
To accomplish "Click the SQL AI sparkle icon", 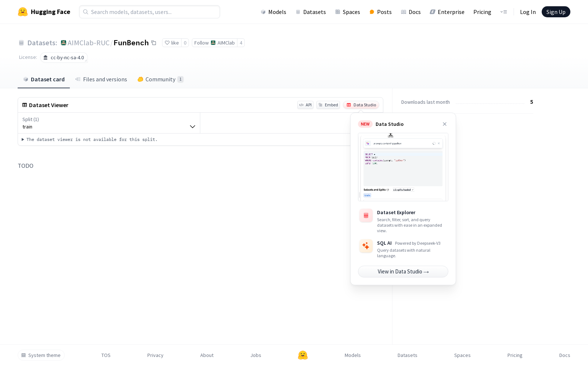I will coord(366,246).
